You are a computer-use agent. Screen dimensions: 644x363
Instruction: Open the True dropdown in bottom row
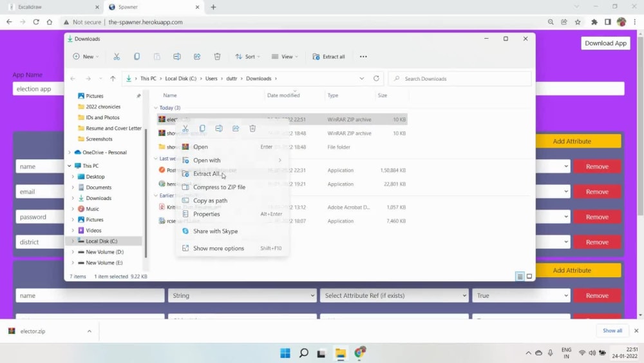[521, 295]
